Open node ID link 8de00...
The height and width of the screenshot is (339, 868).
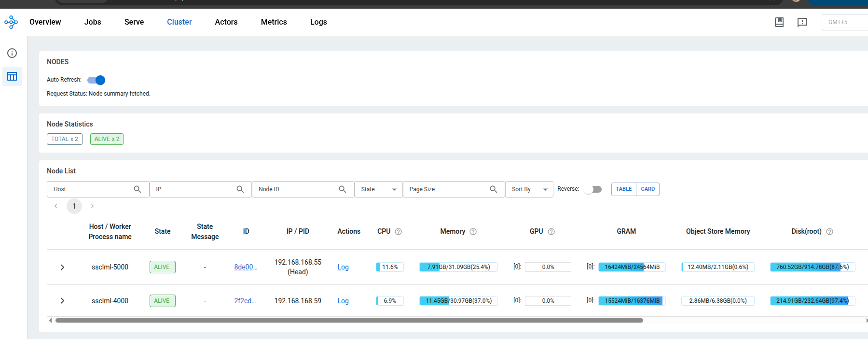[x=246, y=267]
